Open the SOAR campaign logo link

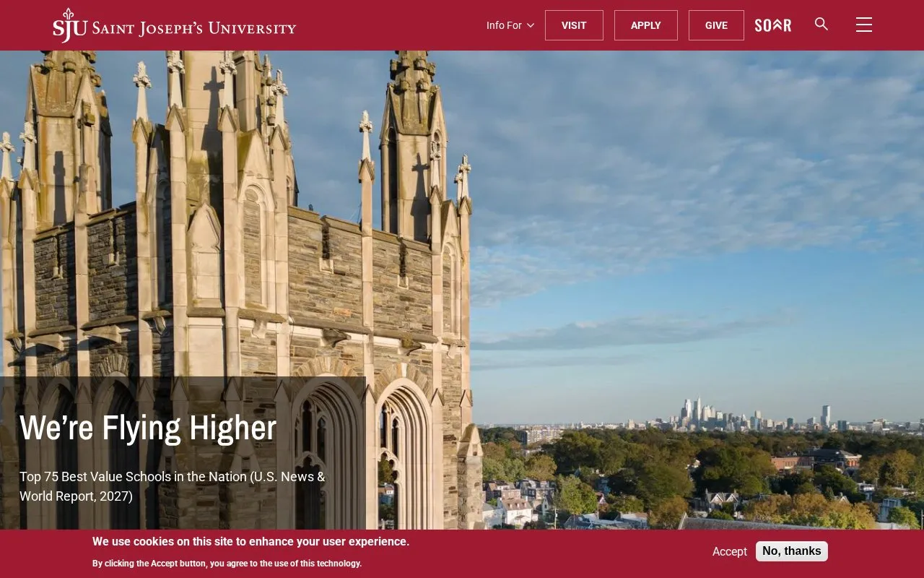(x=773, y=25)
